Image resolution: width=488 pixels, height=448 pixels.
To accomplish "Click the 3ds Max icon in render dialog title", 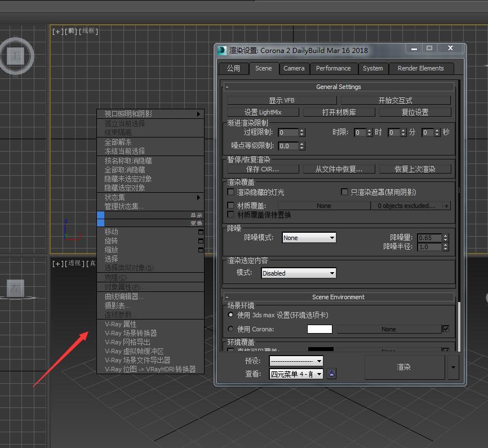I will click(x=222, y=50).
